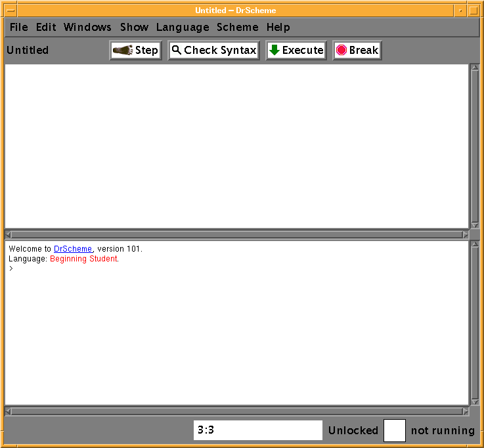The height and width of the screenshot is (448, 484).
Task: Maximize the DrScheme window
Action: [473, 11]
